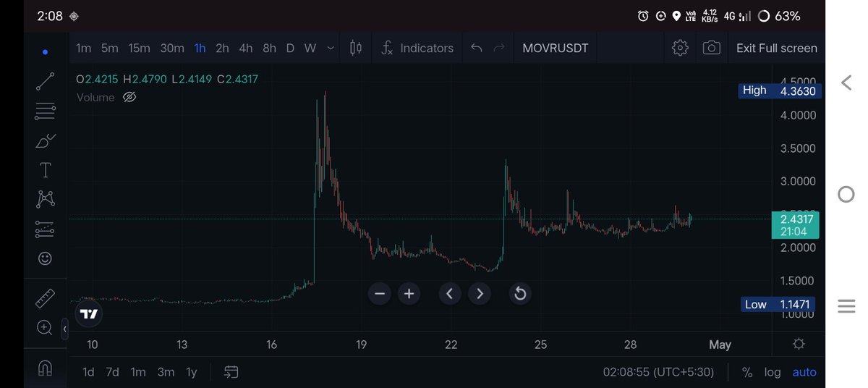
Task: Click the Low 1.1471 price label
Action: tap(778, 305)
